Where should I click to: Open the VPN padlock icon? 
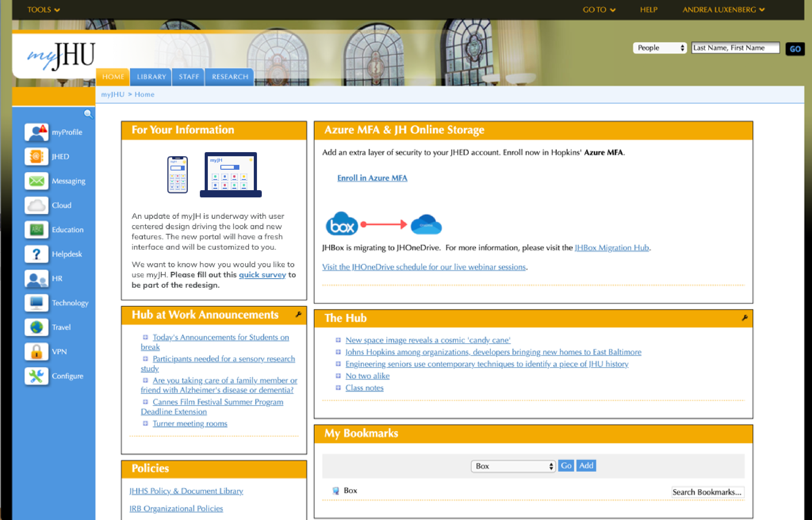click(x=36, y=351)
